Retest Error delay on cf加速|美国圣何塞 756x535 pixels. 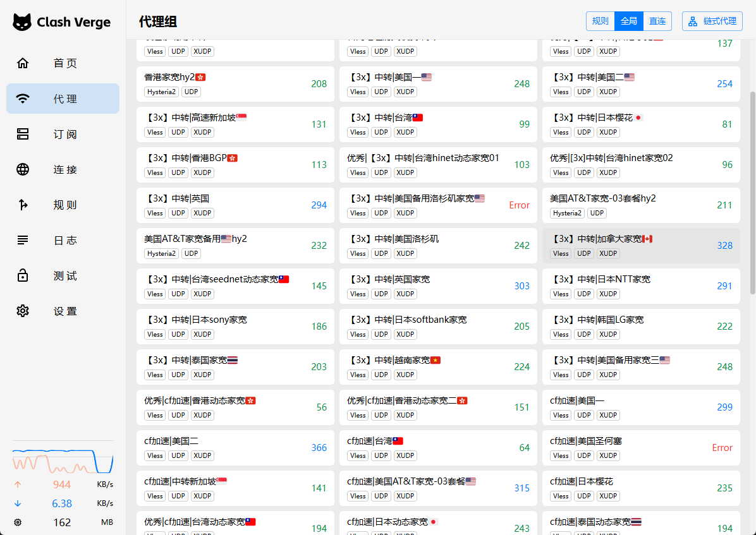722,448
